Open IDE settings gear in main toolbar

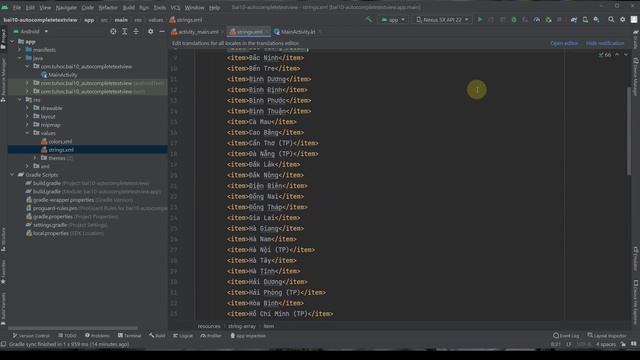(x=622, y=20)
